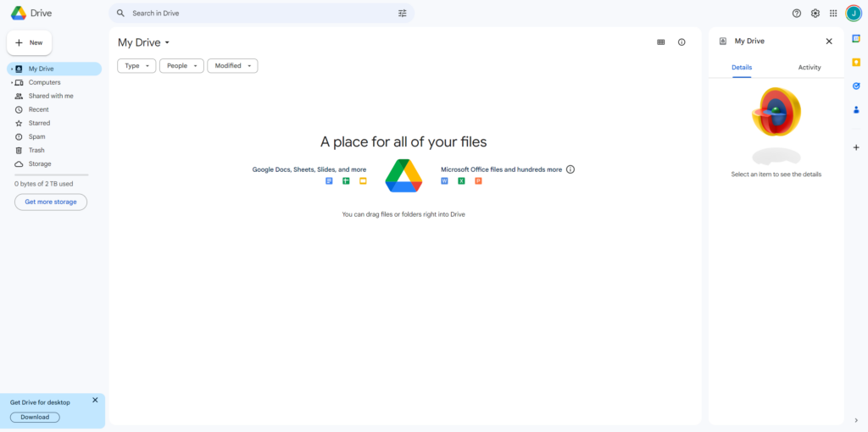Click the Google Slides yellow icon
The width and height of the screenshot is (868, 432).
point(363,181)
